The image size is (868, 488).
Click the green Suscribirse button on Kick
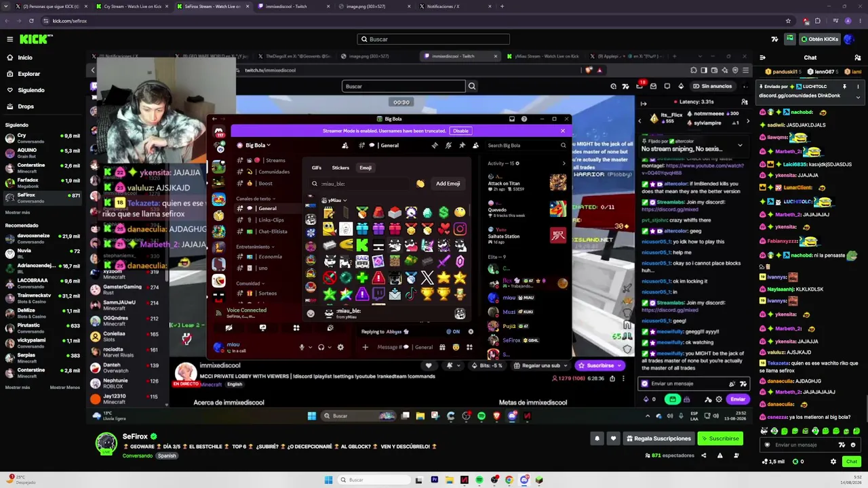[x=719, y=439]
